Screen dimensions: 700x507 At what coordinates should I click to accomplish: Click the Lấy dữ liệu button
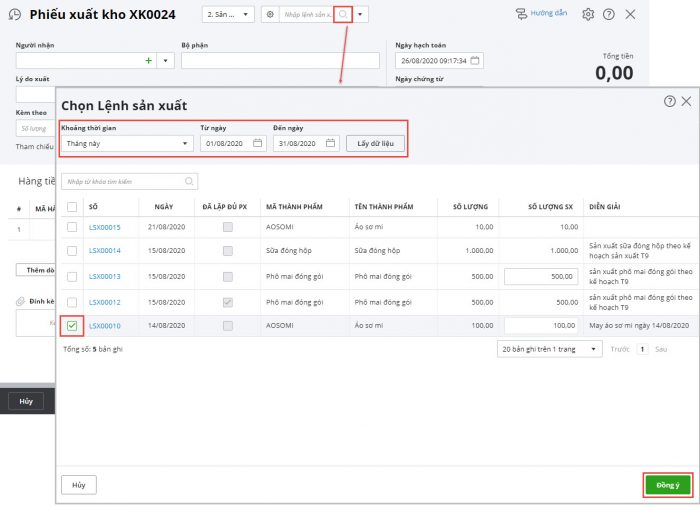pyautogui.click(x=375, y=143)
